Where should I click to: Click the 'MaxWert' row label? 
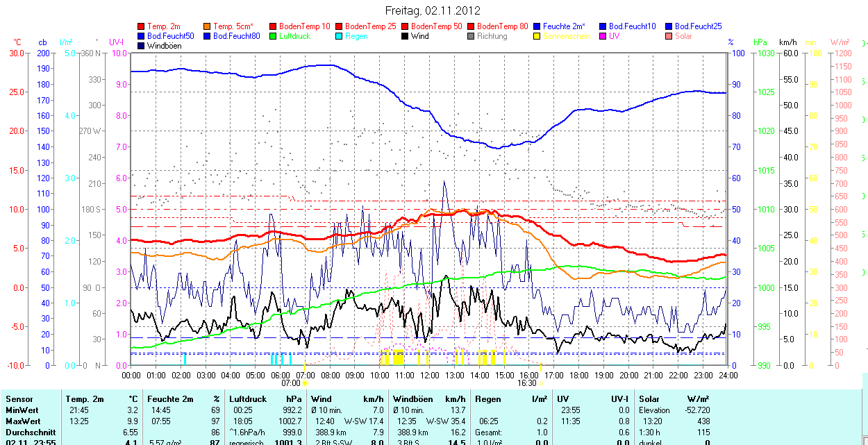coord(23,421)
